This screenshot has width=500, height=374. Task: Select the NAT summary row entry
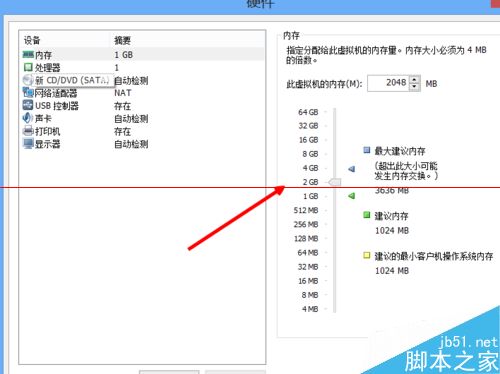(x=123, y=93)
